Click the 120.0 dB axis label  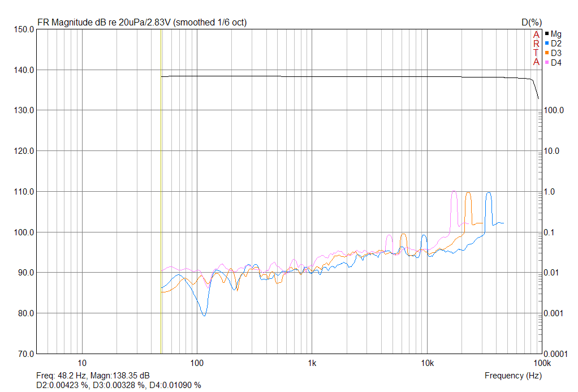24,151
